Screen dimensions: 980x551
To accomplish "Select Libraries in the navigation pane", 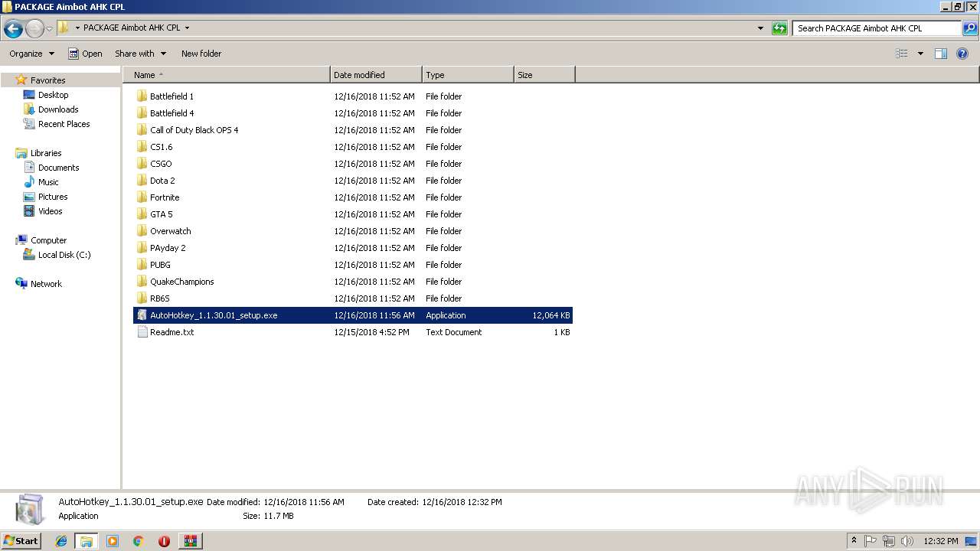I will pos(45,153).
